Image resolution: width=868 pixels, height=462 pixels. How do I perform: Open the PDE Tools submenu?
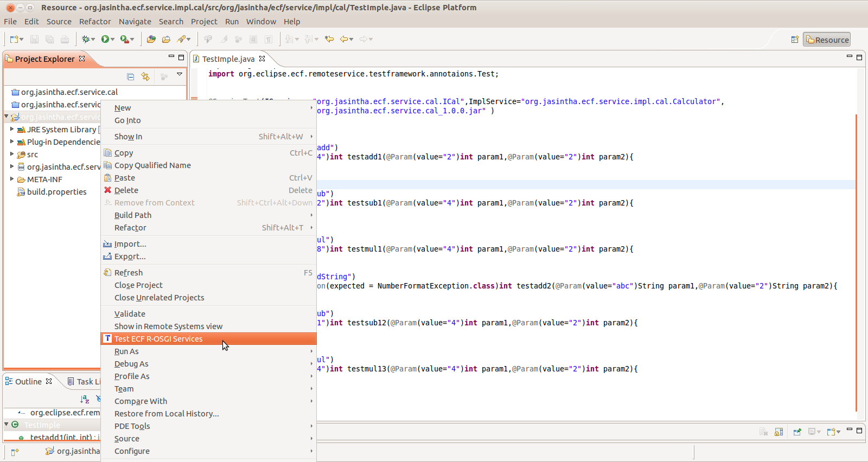209,426
